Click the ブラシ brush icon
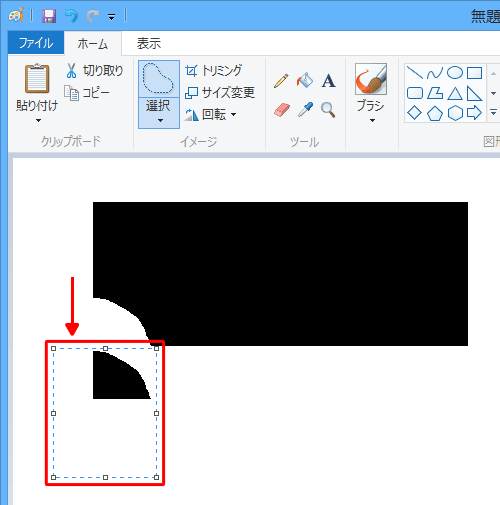Image resolution: width=500 pixels, height=505 pixels. click(x=371, y=79)
